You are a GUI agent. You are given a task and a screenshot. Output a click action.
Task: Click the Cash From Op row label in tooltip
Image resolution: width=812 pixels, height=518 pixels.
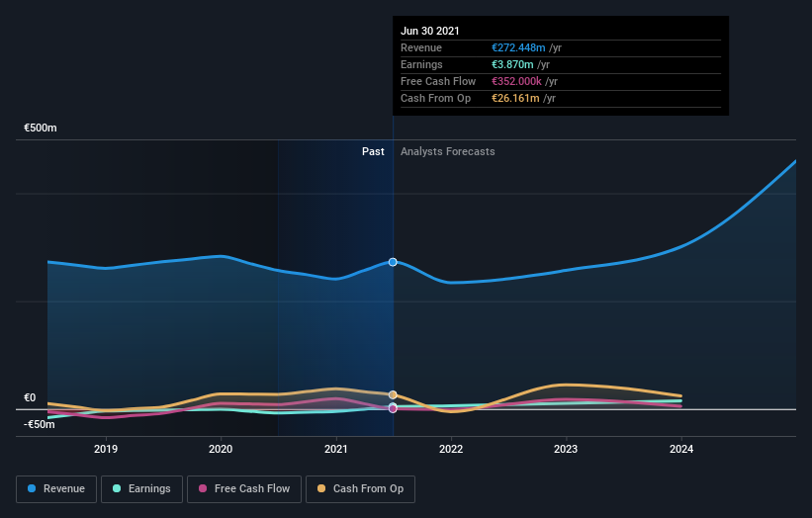(x=435, y=98)
